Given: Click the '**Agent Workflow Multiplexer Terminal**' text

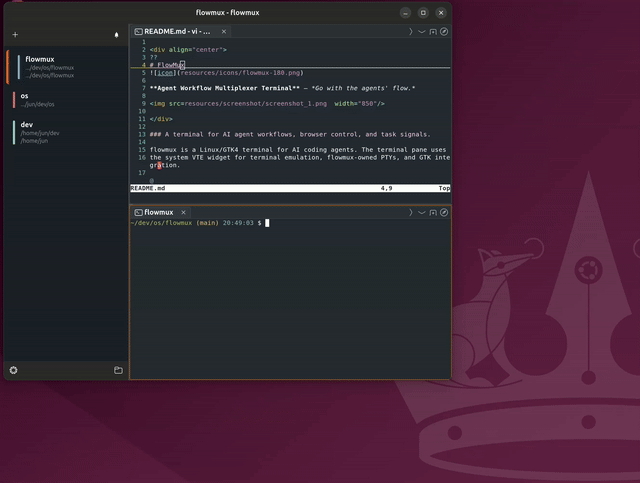Looking at the screenshot, I should [224, 88].
